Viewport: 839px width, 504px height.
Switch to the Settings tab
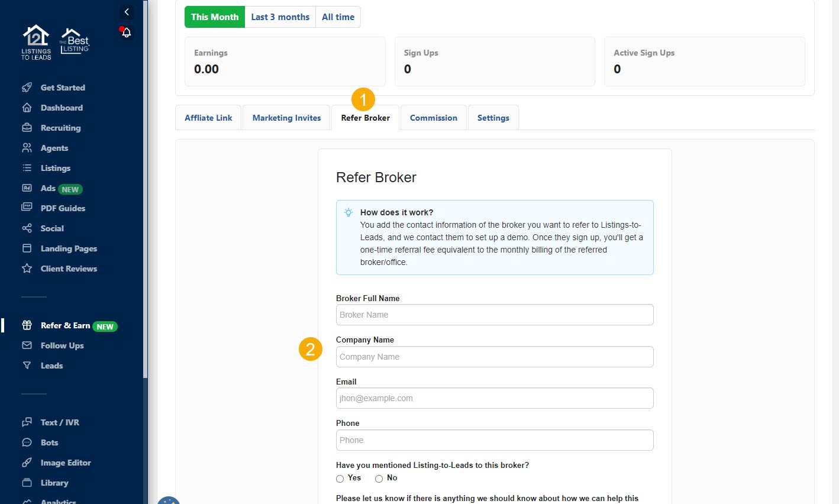click(493, 118)
